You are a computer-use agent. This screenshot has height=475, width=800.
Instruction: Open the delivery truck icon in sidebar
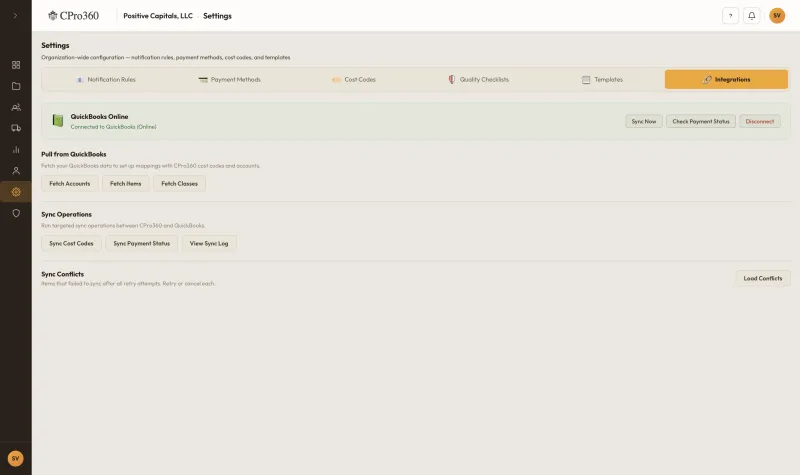(16, 129)
